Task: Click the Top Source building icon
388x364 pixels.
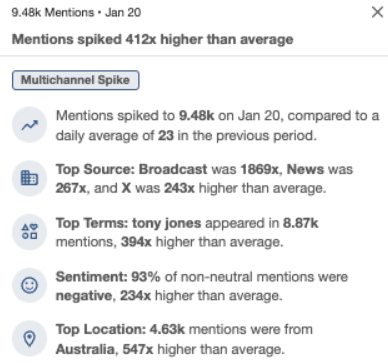Action: click(30, 178)
